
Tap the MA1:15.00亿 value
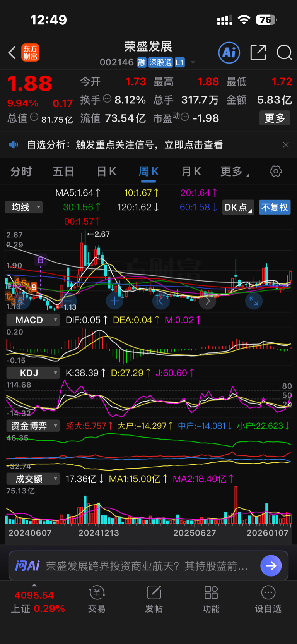point(138,479)
